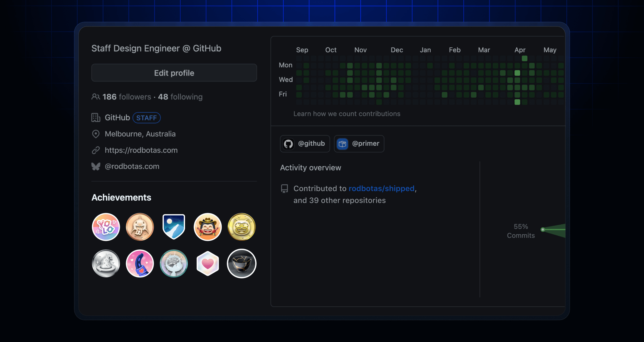Open the silver wizard hat achievement badge
The image size is (644, 342).
pyautogui.click(x=106, y=263)
